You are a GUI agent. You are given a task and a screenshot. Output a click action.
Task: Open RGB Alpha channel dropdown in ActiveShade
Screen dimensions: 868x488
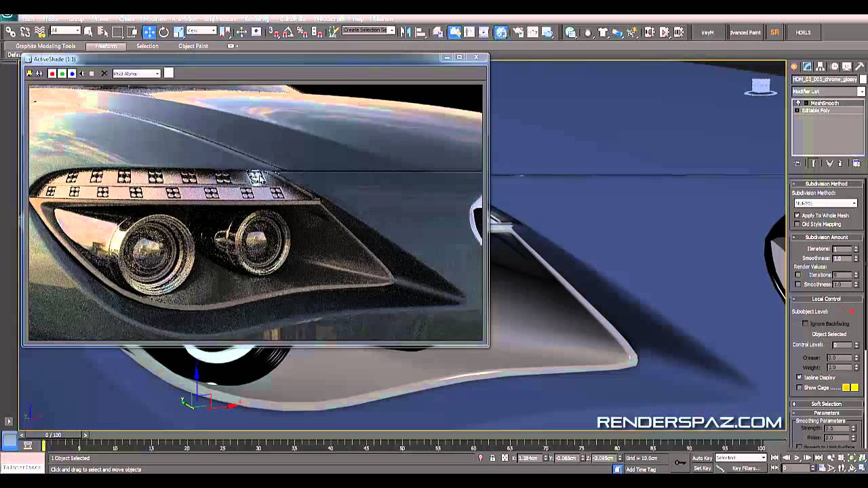[x=137, y=73]
